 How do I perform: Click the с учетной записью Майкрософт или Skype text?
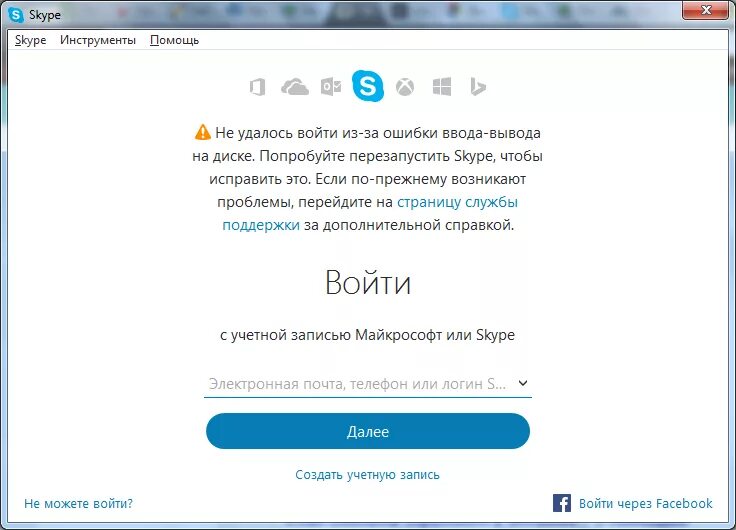tap(368, 335)
